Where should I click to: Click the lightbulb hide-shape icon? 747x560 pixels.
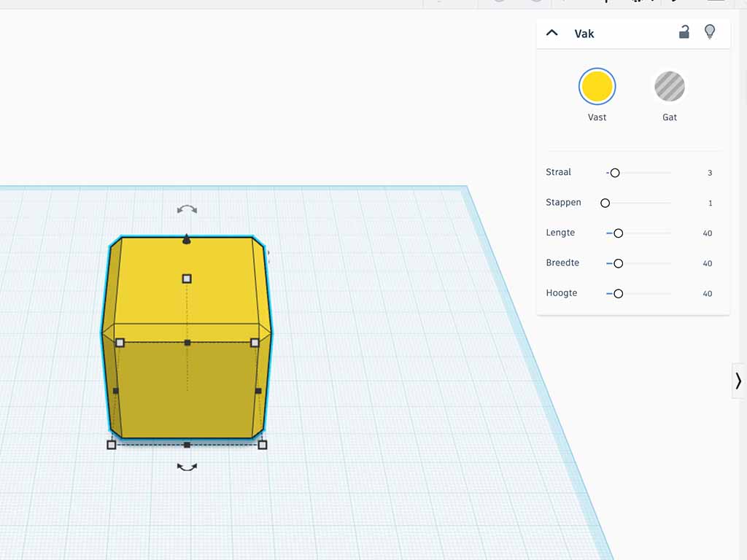[709, 32]
